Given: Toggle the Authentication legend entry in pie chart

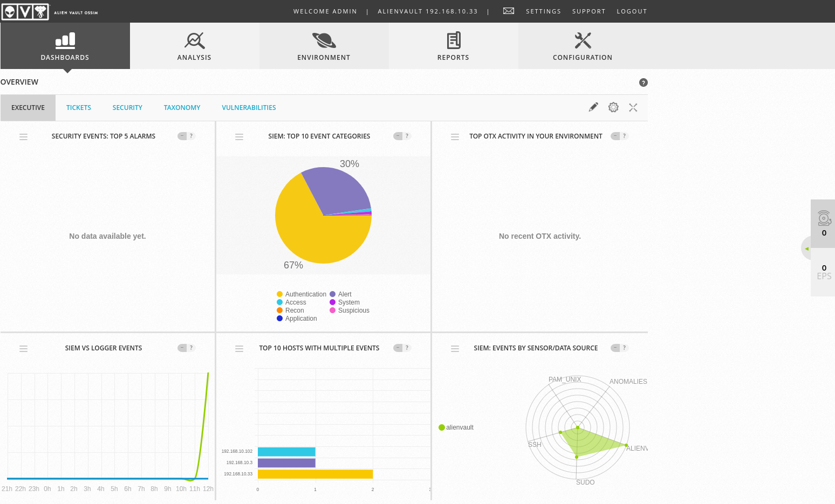Looking at the screenshot, I should click(x=305, y=294).
